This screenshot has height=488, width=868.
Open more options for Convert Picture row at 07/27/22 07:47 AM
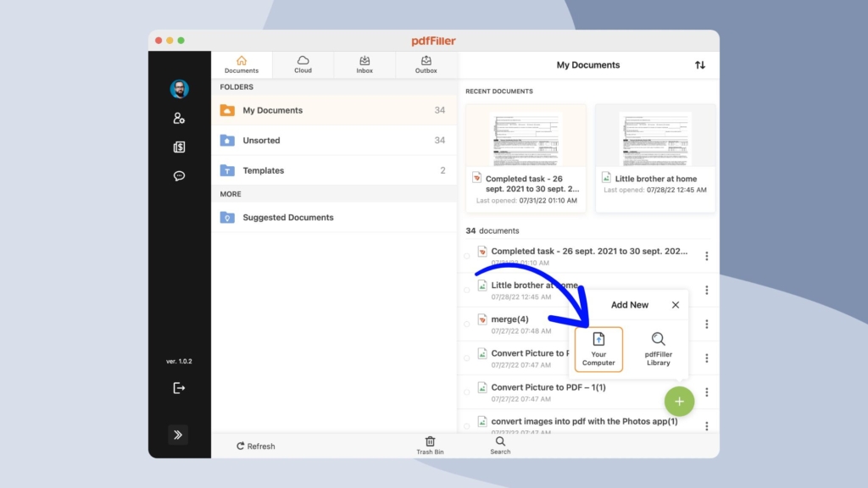coord(706,358)
